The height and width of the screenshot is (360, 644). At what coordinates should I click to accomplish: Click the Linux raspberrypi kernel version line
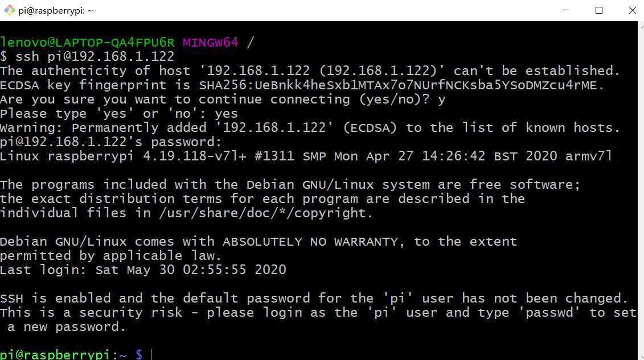click(306, 156)
